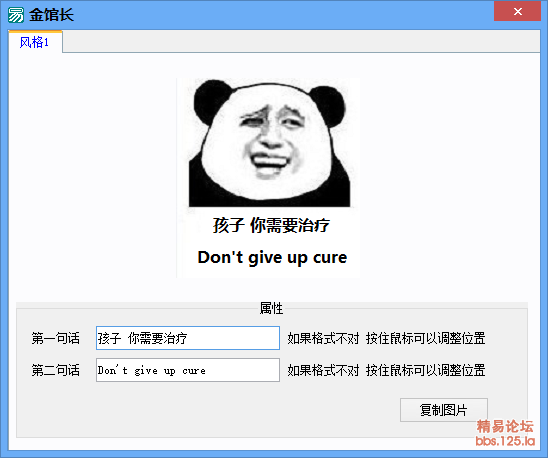This screenshot has height=458, width=548.
Task: Switch to the 风格1 tab
Action: pos(35,42)
